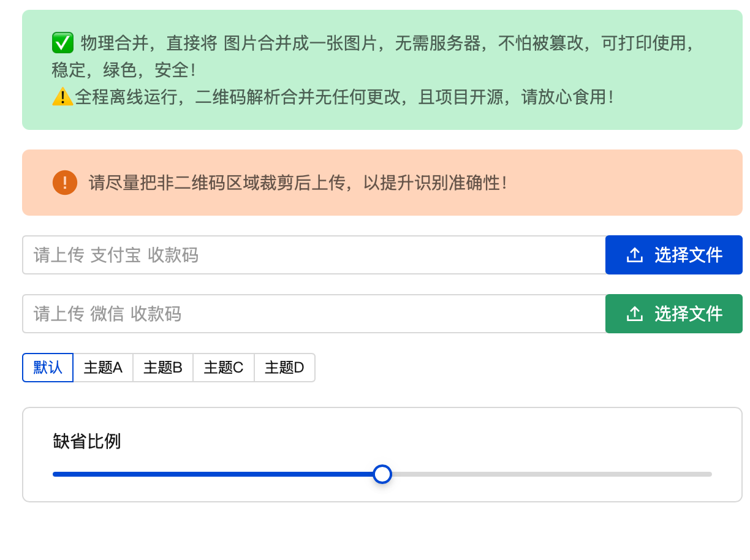The image size is (750, 560).
Task: Click the blue filled part of the slider track
Action: (x=214, y=474)
